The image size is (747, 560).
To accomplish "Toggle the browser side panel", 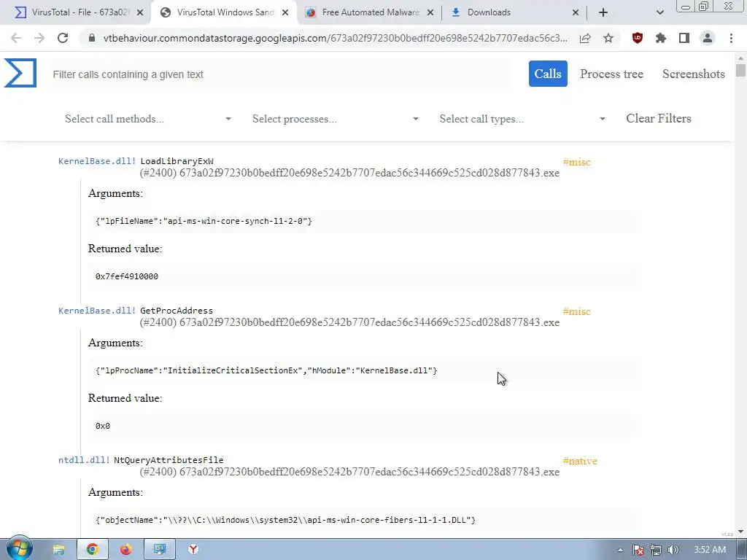I will [684, 38].
